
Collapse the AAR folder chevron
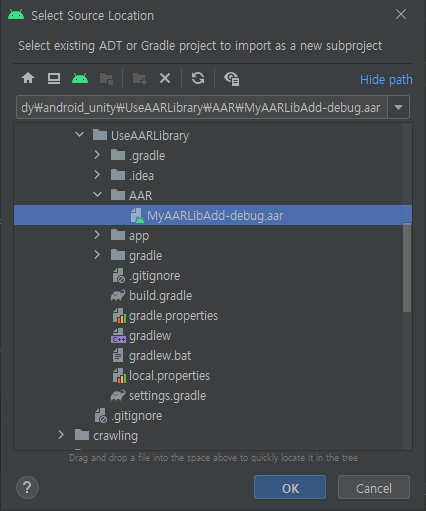coord(97,194)
